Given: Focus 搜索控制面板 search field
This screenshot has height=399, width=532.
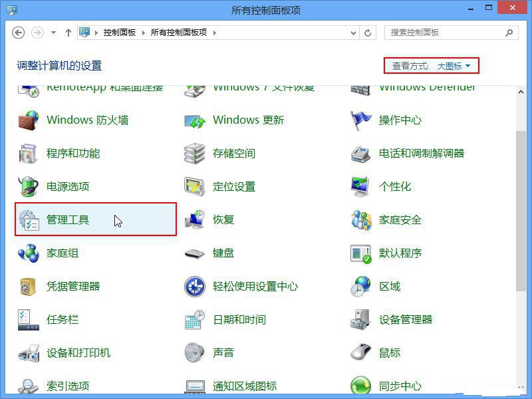Looking at the screenshot, I should coord(452,33).
